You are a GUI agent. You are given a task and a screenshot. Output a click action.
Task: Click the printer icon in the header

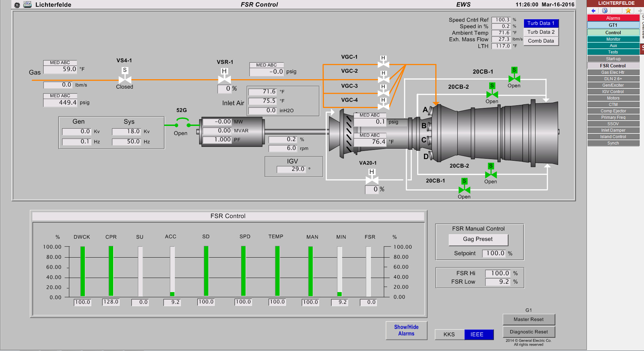[27, 5]
